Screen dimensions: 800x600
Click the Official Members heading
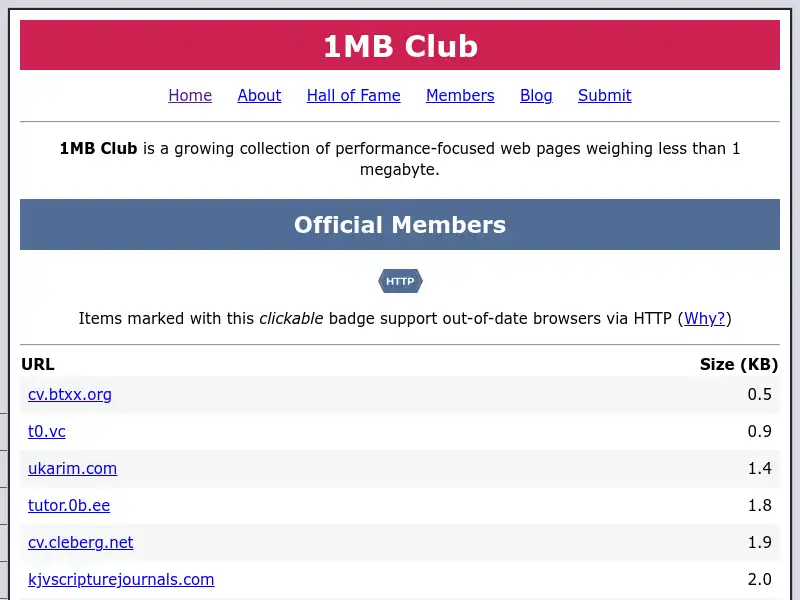point(400,224)
